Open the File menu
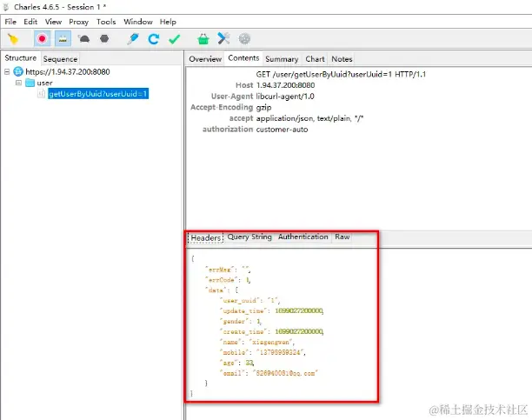The width and height of the screenshot is (532, 420). 10,22
